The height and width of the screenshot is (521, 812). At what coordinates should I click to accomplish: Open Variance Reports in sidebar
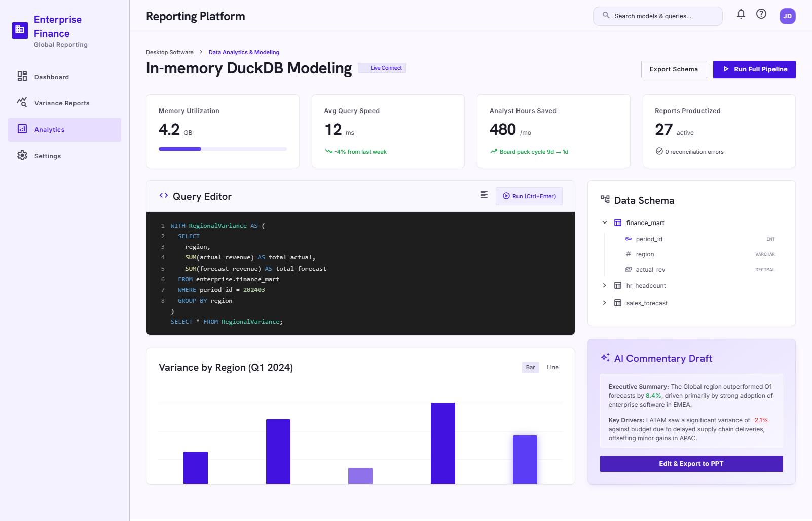[x=64, y=103]
